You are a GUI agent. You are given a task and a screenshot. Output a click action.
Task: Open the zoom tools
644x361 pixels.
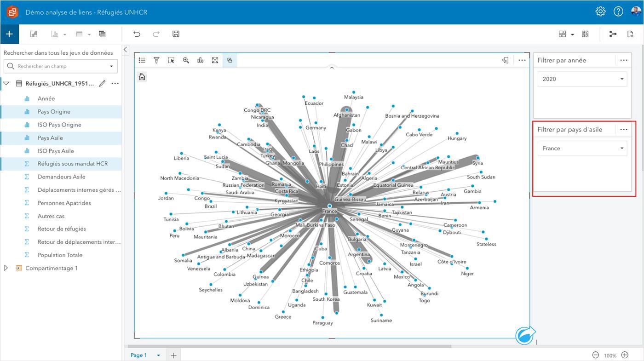point(186,60)
